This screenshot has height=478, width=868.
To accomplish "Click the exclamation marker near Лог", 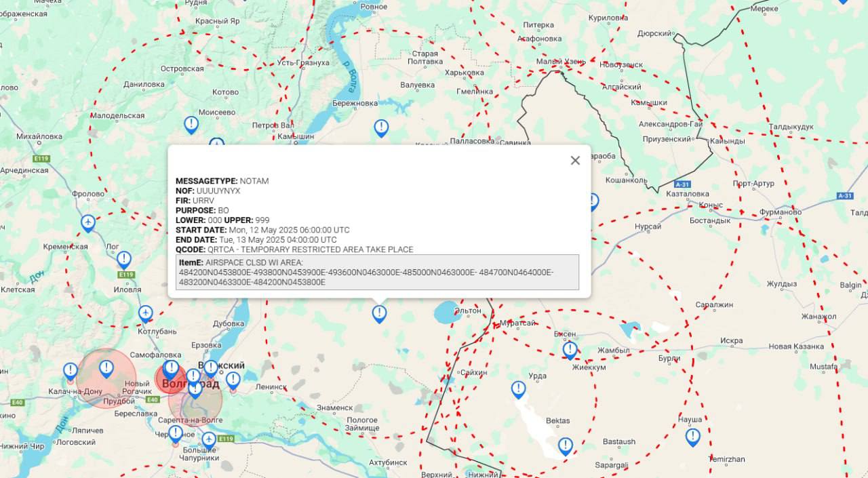I will point(124,259).
